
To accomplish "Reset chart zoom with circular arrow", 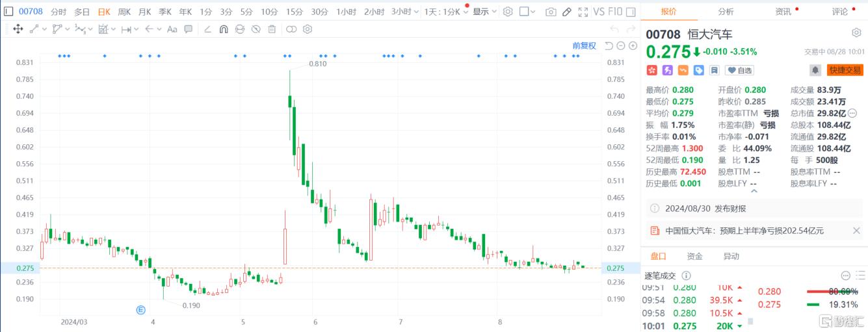I will [609, 45].
